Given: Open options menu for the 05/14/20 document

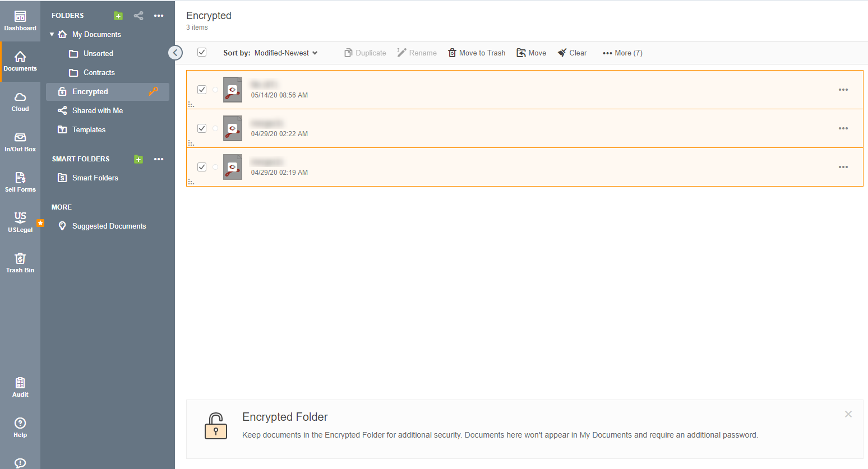Looking at the screenshot, I should pyautogui.click(x=843, y=90).
